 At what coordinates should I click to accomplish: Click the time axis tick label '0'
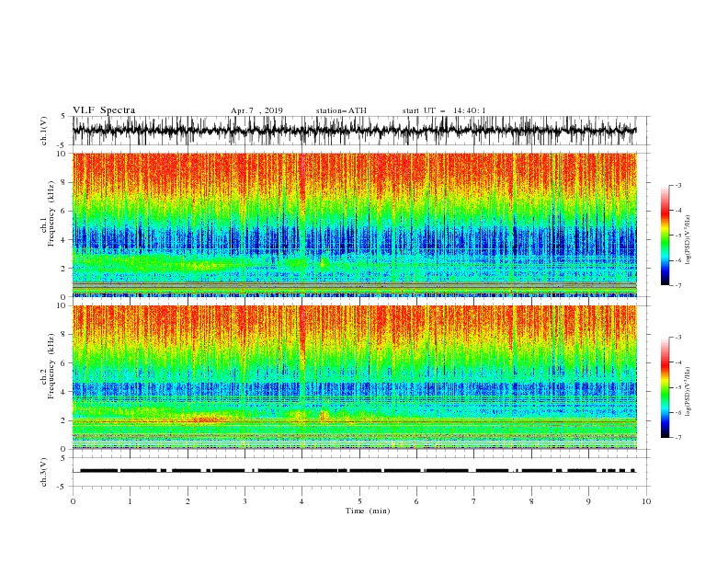tap(73, 501)
